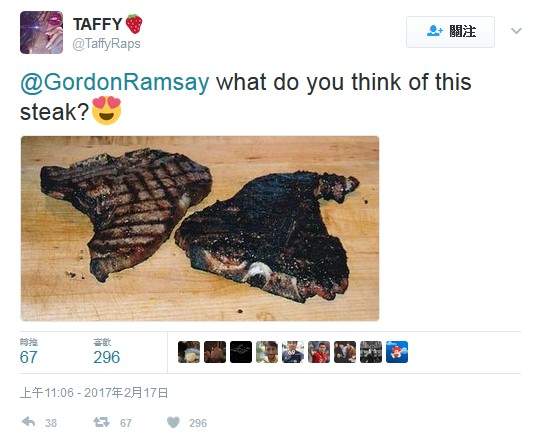The width and height of the screenshot is (539, 448).
Task: Open the black liker avatar
Action: coord(241,352)
